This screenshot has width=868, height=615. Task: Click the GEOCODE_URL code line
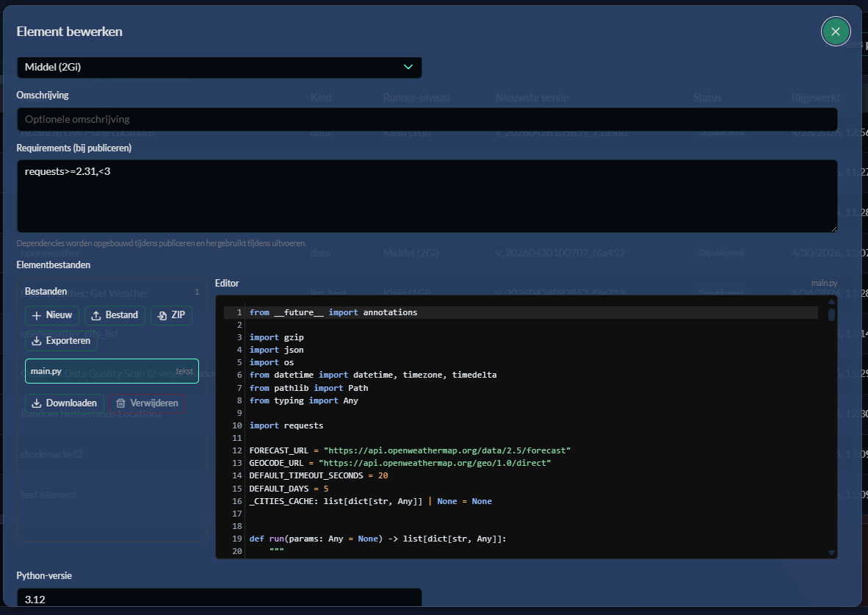(399, 463)
